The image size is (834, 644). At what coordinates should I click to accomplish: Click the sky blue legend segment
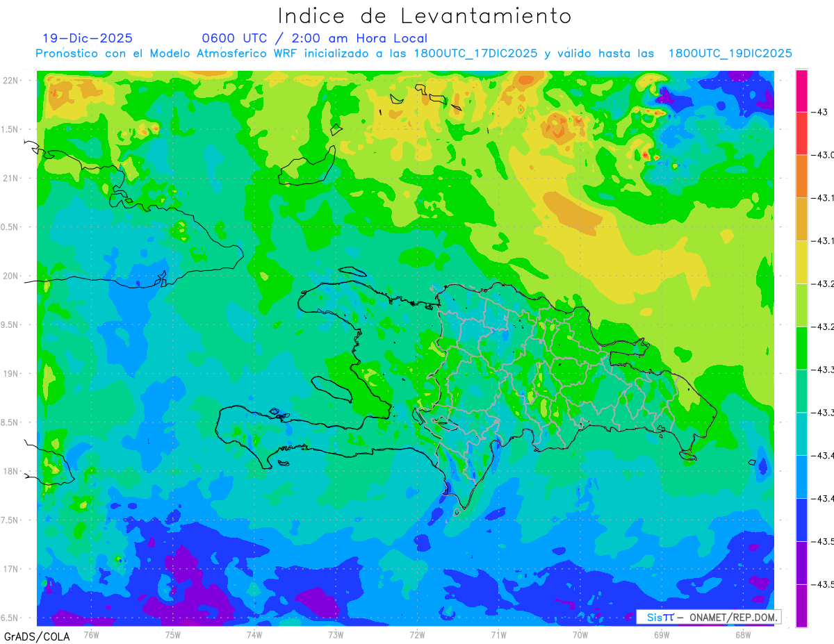(801, 477)
